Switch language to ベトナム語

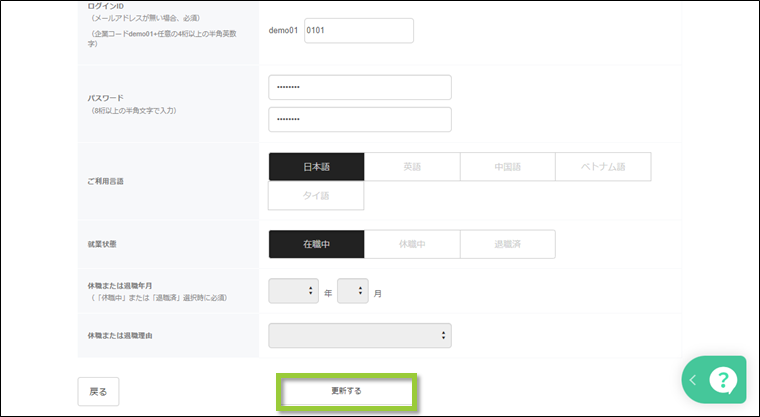point(603,167)
